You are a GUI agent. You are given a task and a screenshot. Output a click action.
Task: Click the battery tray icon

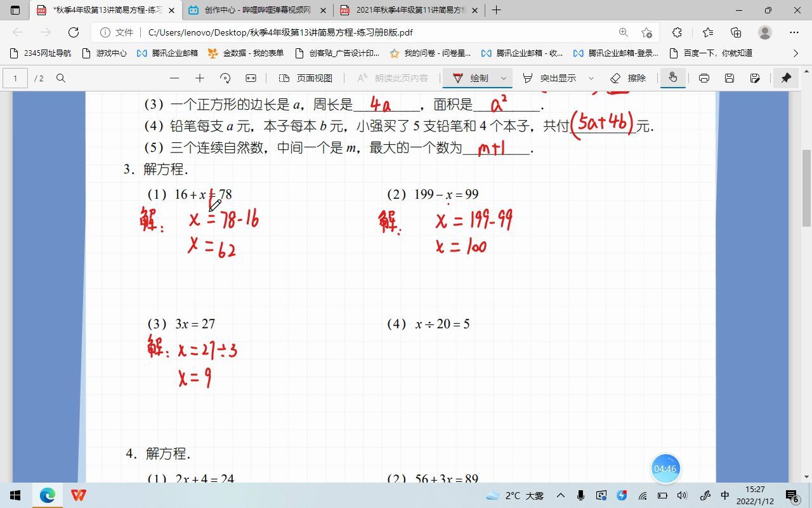tap(662, 495)
